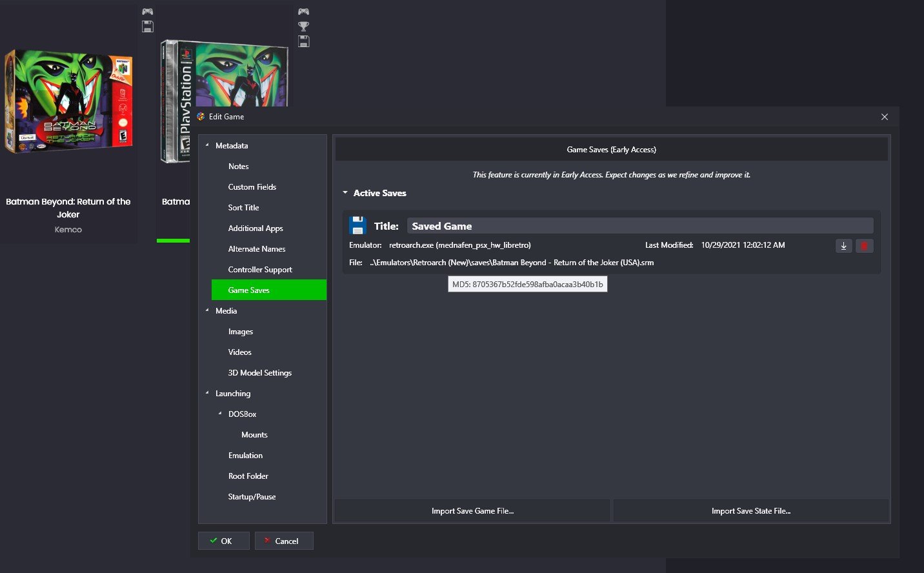Open 3D Model Settings
The width and height of the screenshot is (924, 573).
(x=259, y=373)
